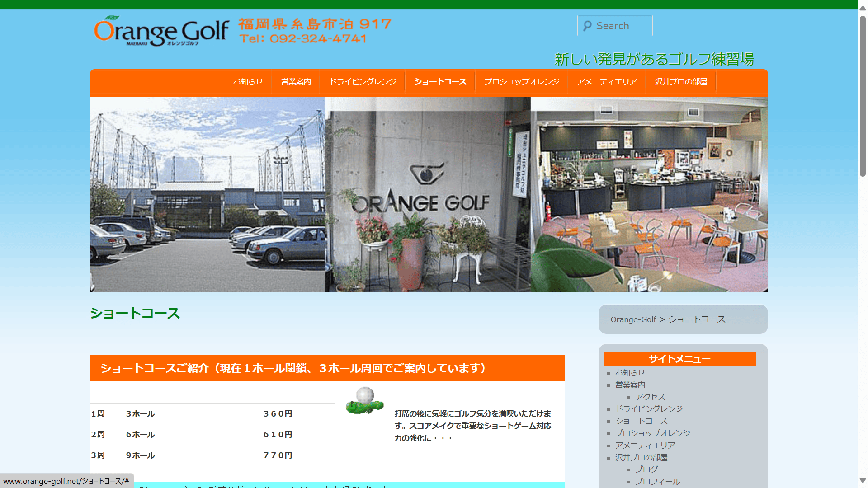Screen dimensions: 868x488
Task: Click the magnifying glass search icon
Action: pyautogui.click(x=587, y=26)
